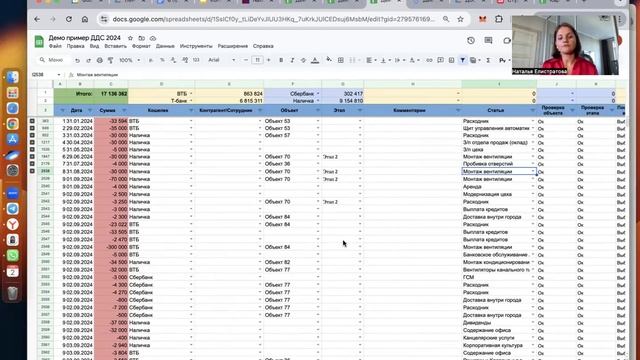Open the Кошелек column filter

(191, 110)
